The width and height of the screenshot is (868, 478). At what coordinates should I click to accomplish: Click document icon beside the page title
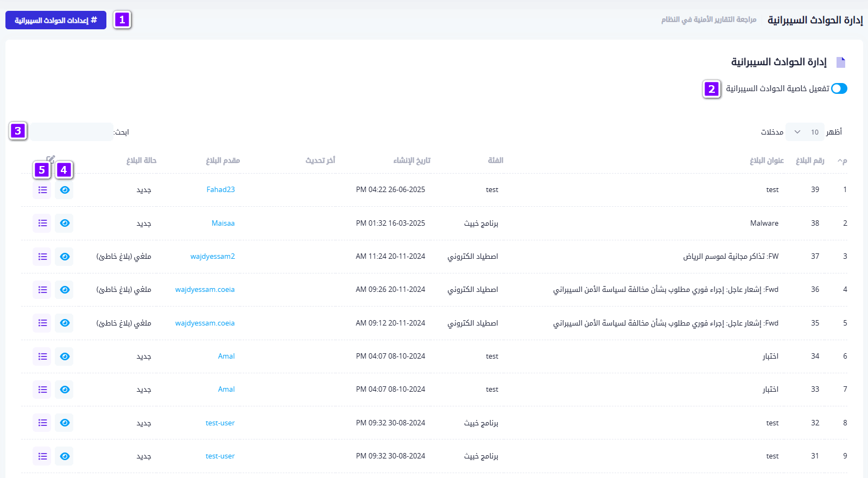(840, 62)
